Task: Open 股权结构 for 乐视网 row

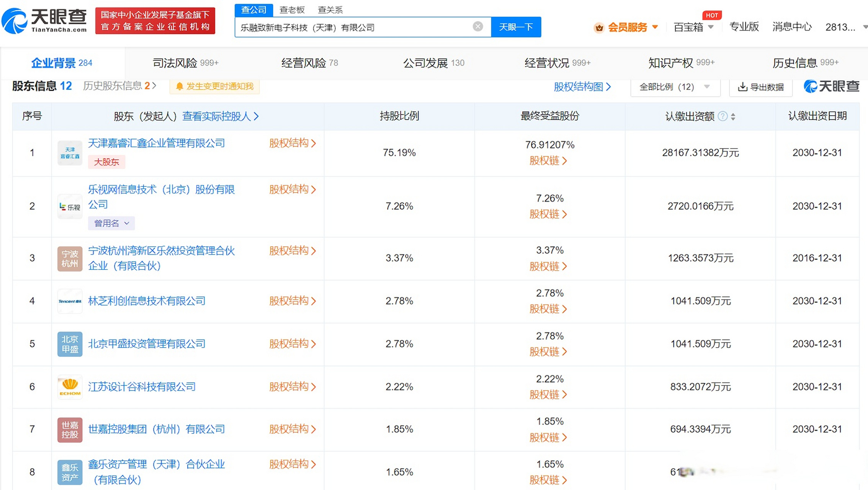Action: pos(293,189)
